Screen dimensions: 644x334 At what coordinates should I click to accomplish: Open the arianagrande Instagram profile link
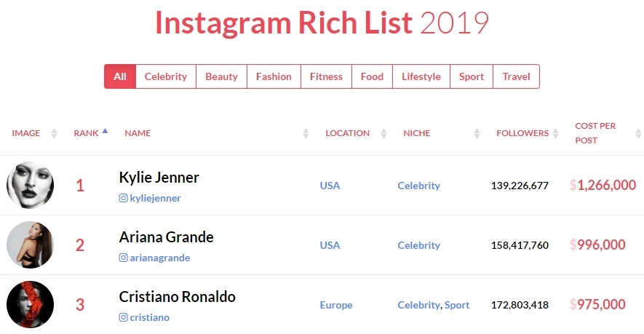(x=159, y=258)
